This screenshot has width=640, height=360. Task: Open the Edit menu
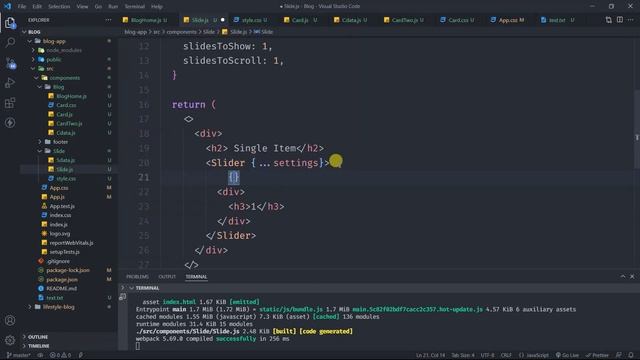tap(37, 7)
